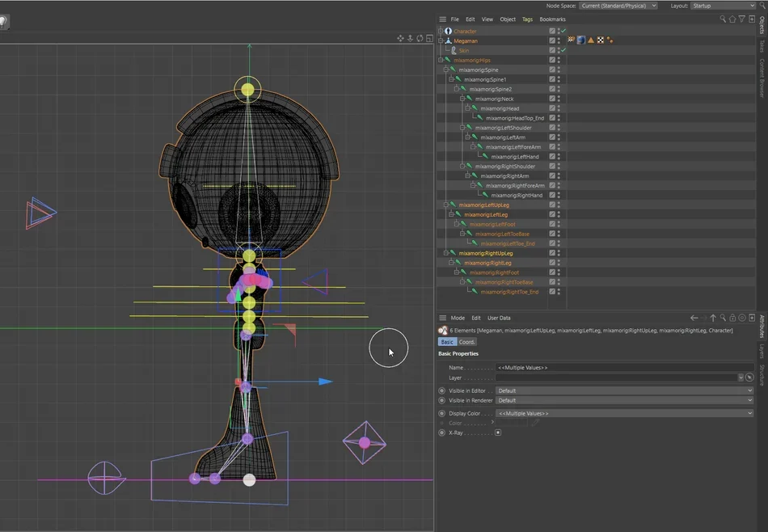Open the User Data menu
Screen dimensions: 768x532
[499, 318]
